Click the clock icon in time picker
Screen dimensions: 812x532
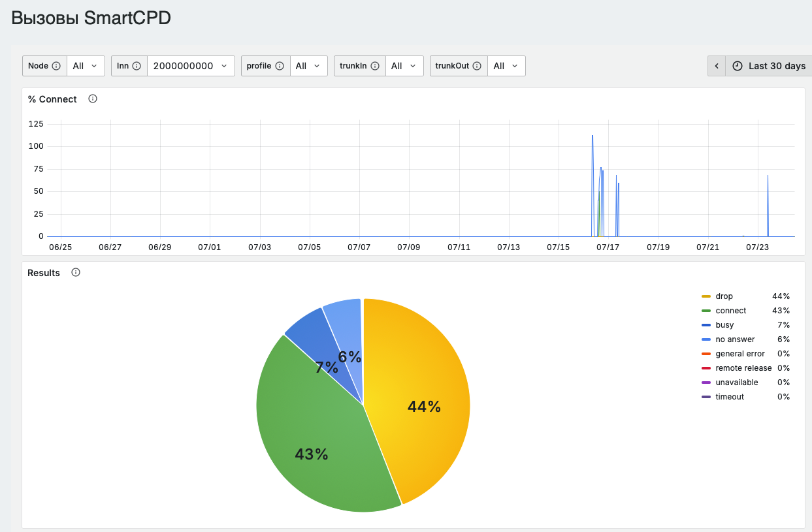coord(738,66)
